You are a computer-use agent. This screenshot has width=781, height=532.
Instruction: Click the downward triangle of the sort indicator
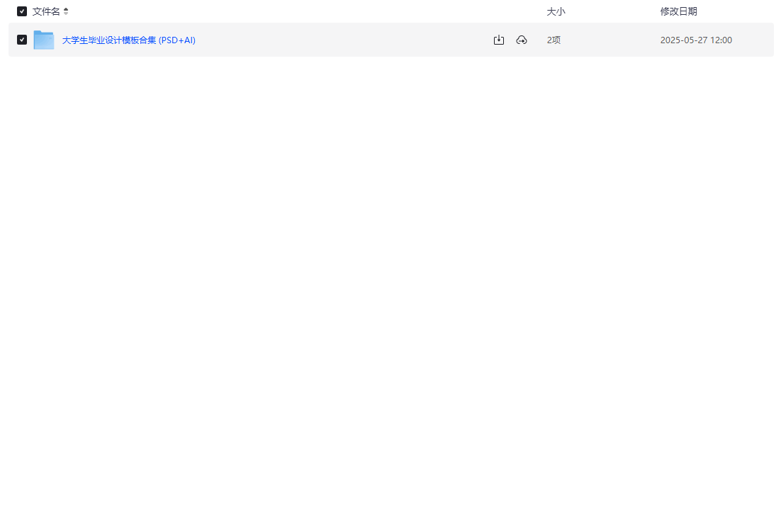click(x=66, y=14)
